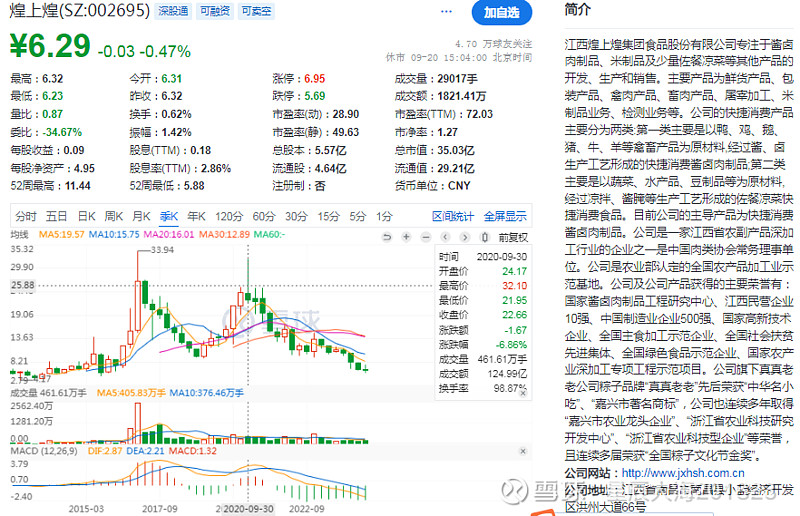Click the MA20:16.01 indicator label
The height and width of the screenshot is (516, 800).
(x=169, y=234)
